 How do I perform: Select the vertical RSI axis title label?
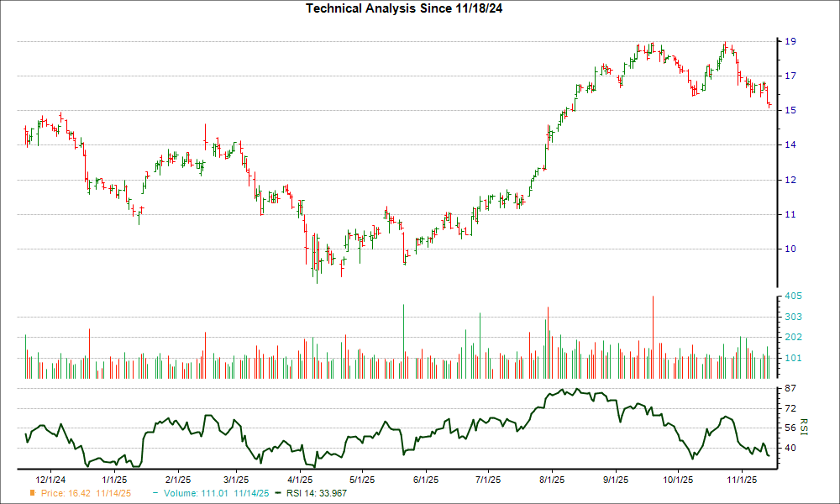[803, 427]
